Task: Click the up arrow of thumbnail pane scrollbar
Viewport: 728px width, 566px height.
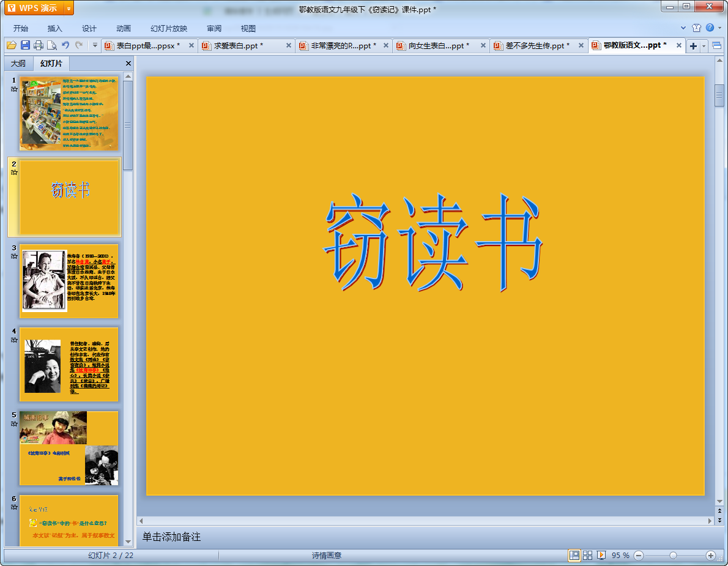Action: [128, 76]
